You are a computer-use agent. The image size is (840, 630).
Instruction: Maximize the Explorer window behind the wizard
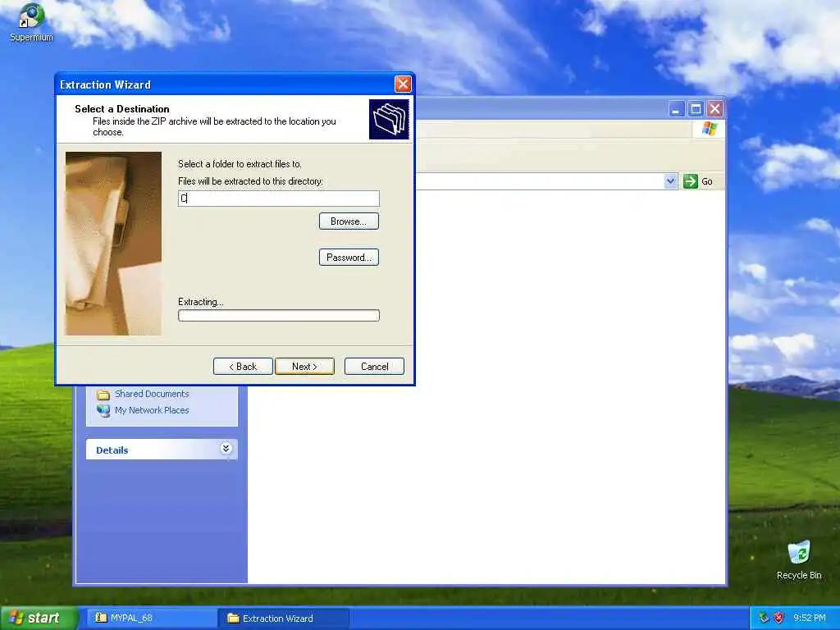[696, 109]
